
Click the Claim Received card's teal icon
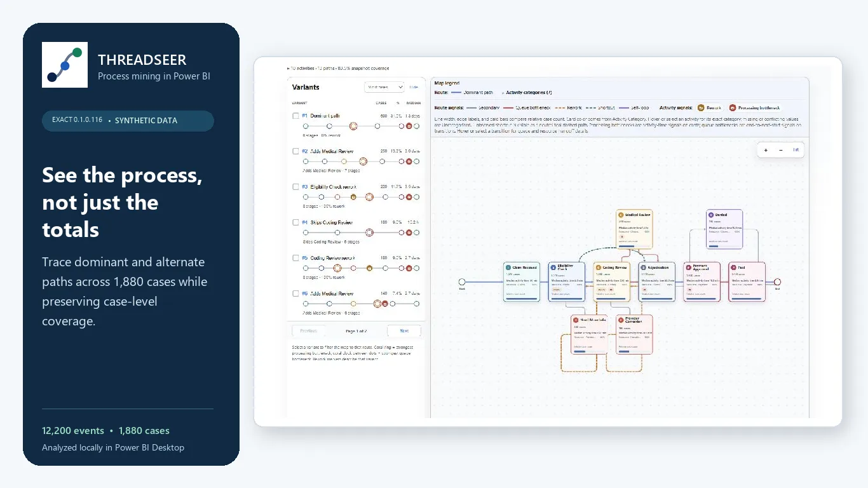coord(508,268)
